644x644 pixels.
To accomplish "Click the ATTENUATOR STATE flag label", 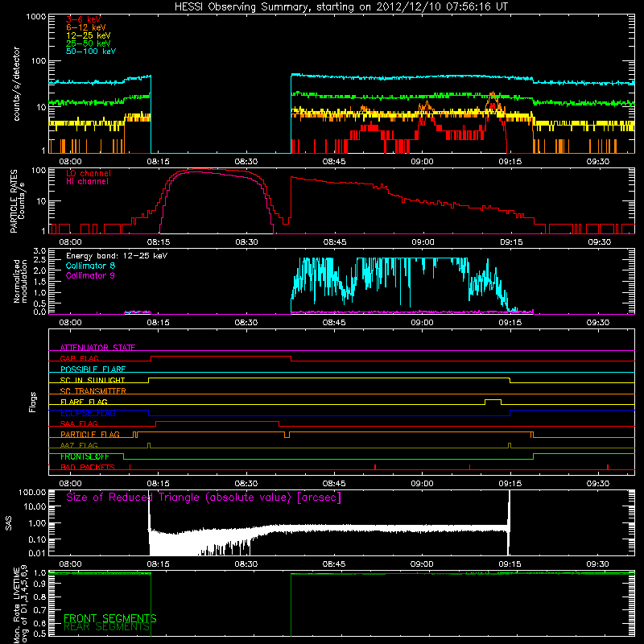I will point(97,348).
